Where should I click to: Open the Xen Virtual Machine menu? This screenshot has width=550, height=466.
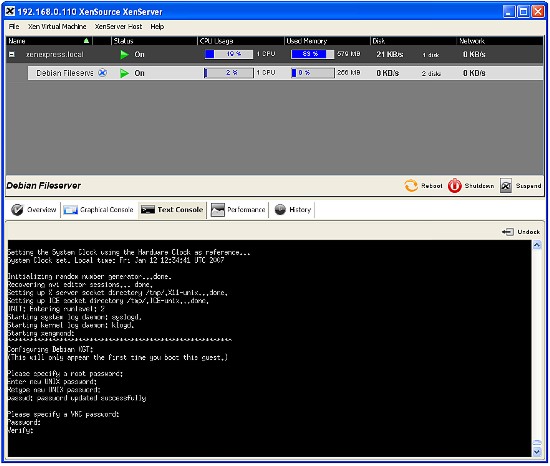click(57, 27)
